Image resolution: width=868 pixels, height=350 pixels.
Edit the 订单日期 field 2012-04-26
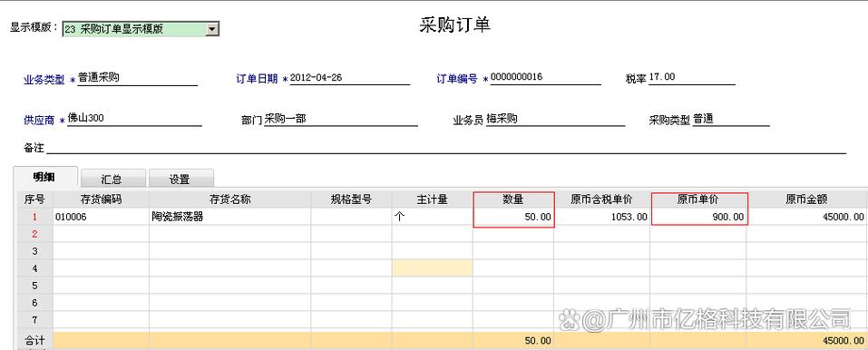coord(349,78)
